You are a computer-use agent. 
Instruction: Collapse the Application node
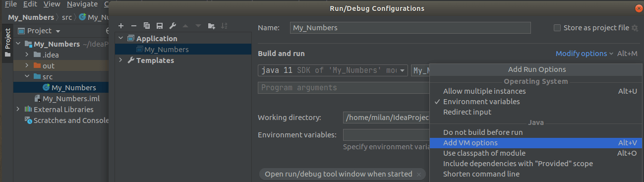pos(121,38)
